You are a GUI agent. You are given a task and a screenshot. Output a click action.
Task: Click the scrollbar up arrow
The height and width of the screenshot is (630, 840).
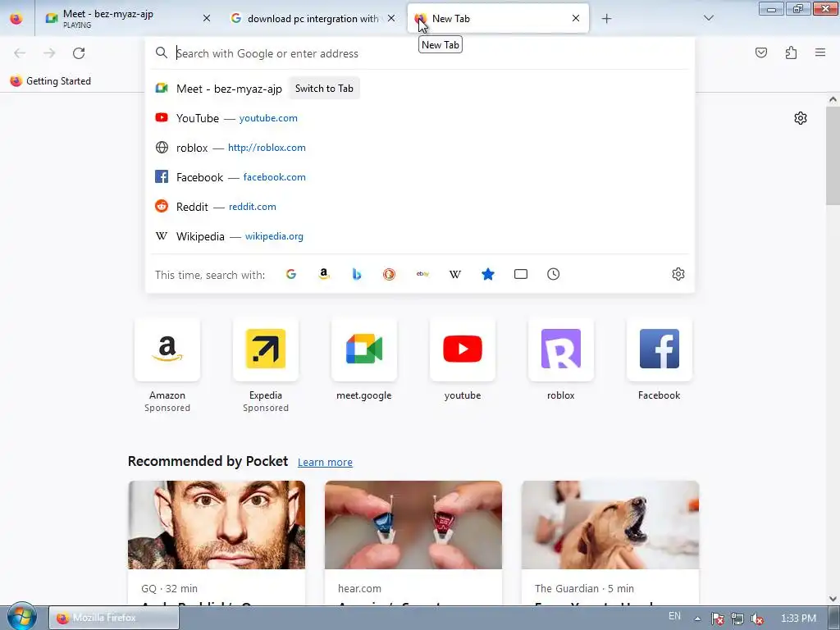click(x=833, y=99)
